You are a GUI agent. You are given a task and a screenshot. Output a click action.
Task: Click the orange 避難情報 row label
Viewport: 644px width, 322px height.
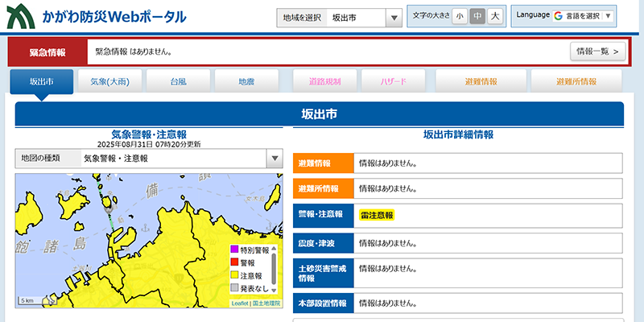[324, 163]
